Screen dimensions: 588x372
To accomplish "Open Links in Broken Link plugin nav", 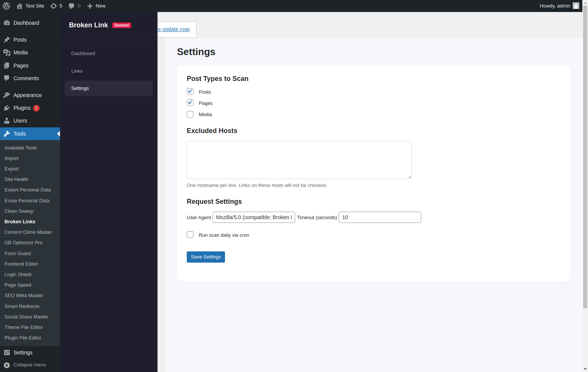I will 109,71.
